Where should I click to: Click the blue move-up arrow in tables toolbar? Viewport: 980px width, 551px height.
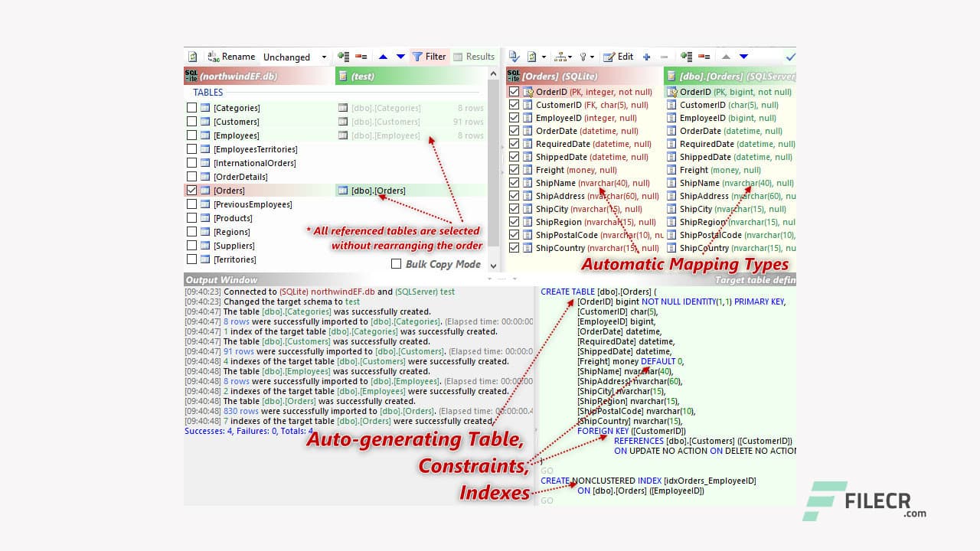point(383,57)
